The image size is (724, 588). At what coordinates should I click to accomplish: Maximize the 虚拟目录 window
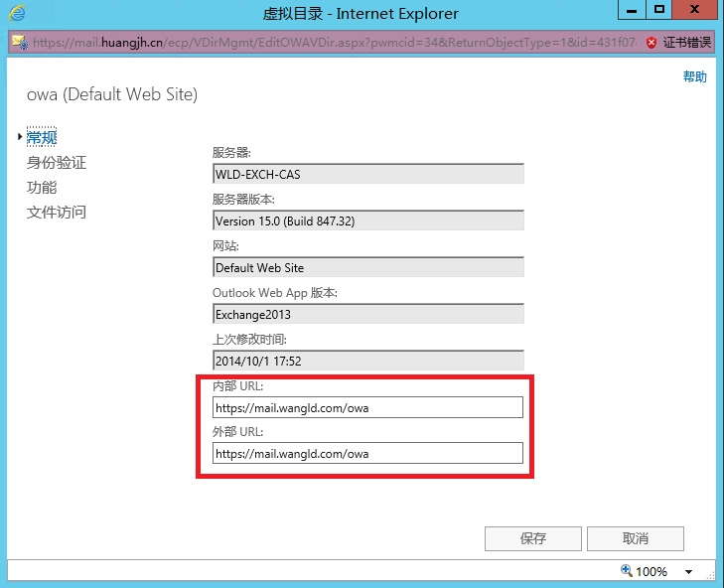tap(658, 10)
